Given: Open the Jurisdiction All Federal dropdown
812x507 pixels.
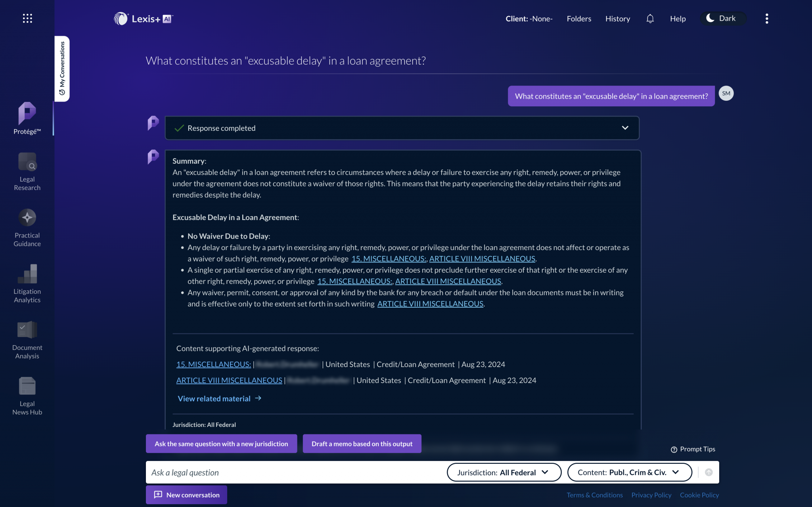Looking at the screenshot, I should 504,472.
